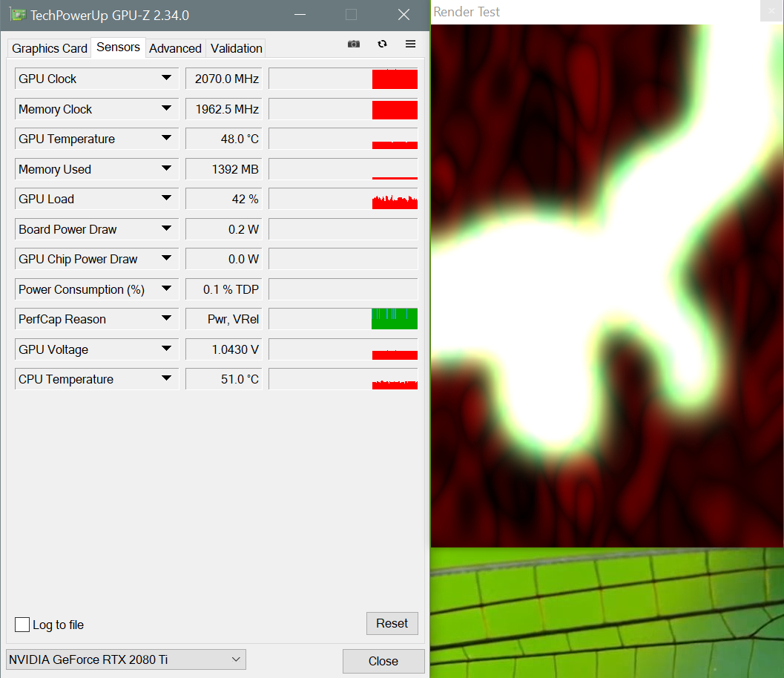Click the 0.1 % TDP value
This screenshot has width=784, height=678.
tap(224, 289)
